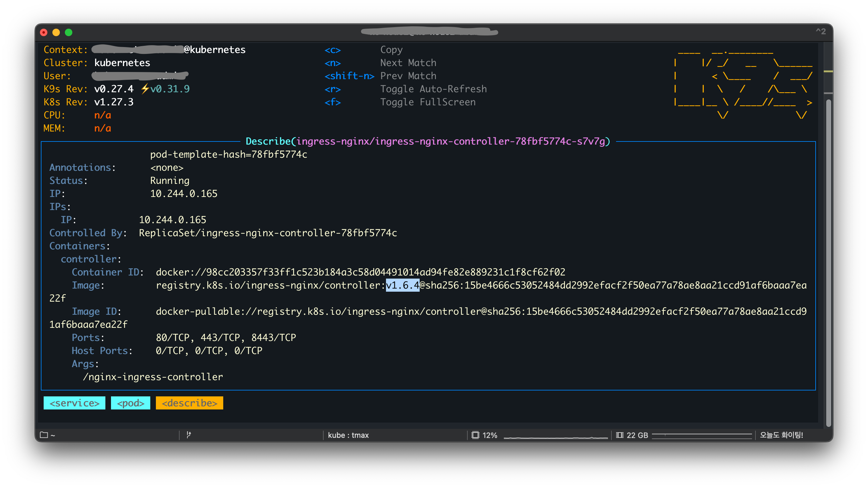The height and width of the screenshot is (488, 868).
Task: Click the yellow minimize window button
Action: [x=56, y=32]
